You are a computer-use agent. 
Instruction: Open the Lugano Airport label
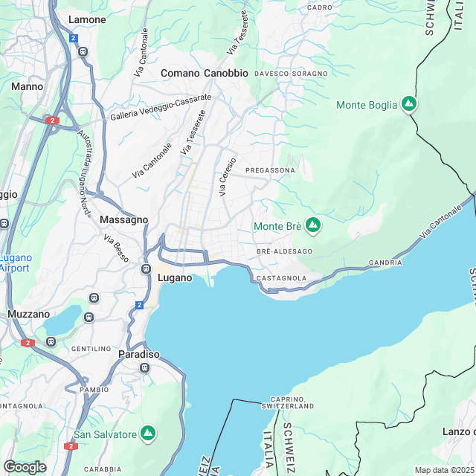[15, 263]
